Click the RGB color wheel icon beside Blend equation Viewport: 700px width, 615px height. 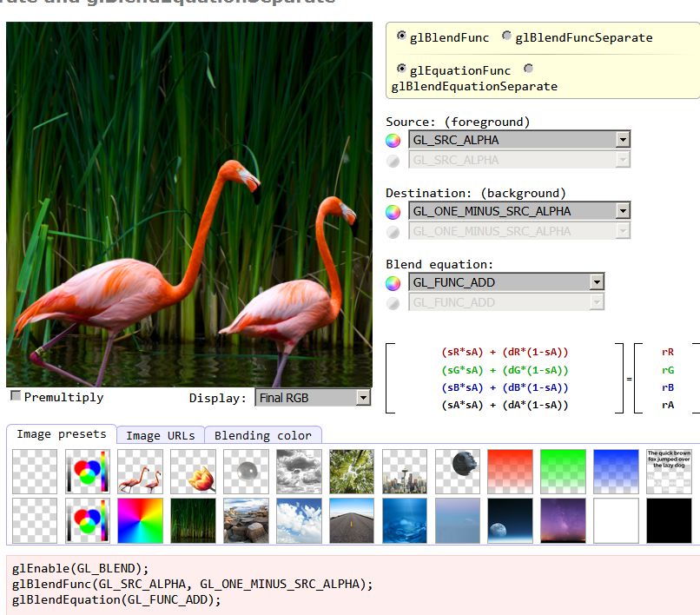(x=393, y=282)
